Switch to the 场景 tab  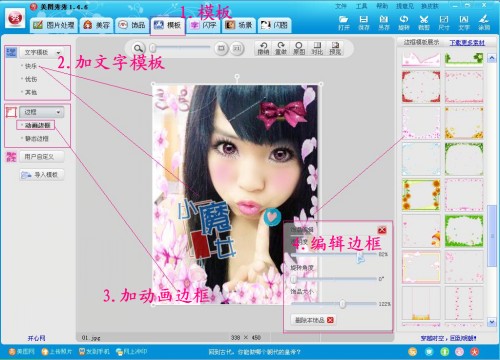click(x=239, y=25)
